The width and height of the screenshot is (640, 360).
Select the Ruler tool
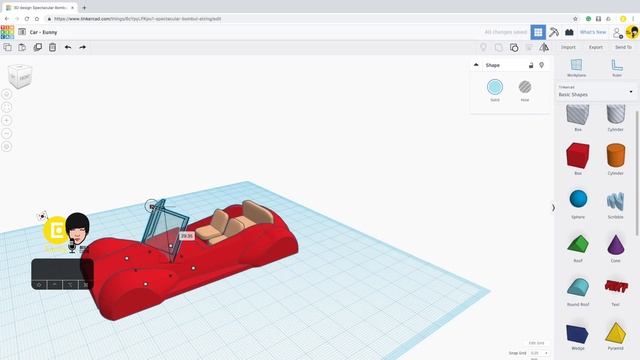pyautogui.click(x=617, y=67)
